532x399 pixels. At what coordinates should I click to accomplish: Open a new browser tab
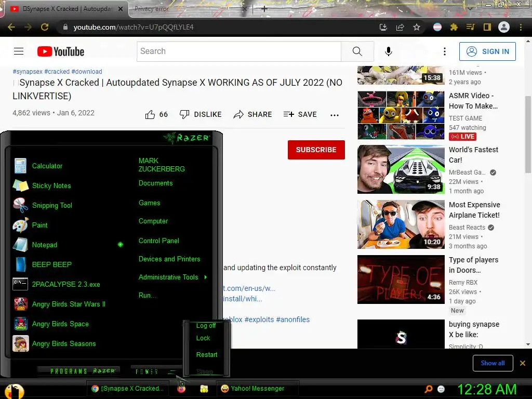point(264,9)
